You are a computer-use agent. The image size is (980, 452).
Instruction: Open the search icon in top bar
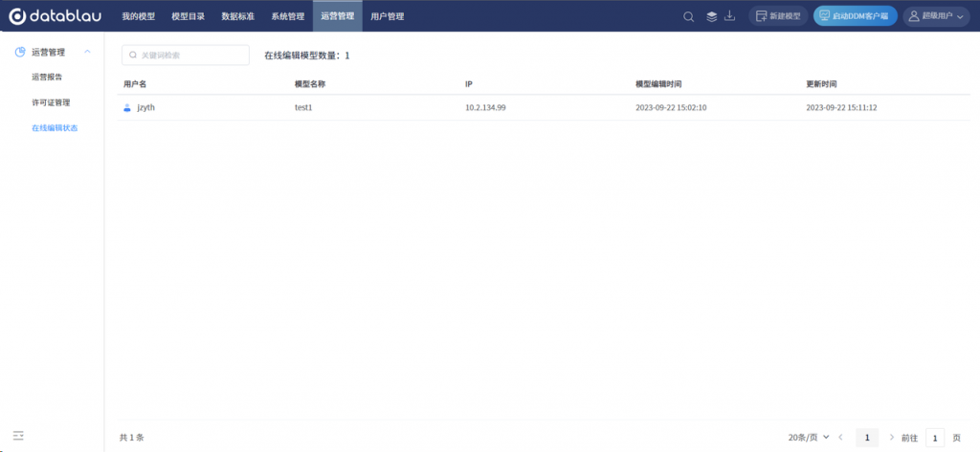(689, 17)
